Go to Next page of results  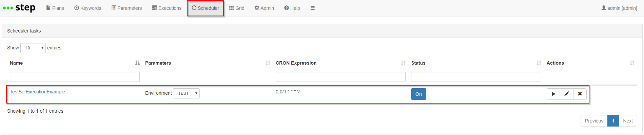628,121
